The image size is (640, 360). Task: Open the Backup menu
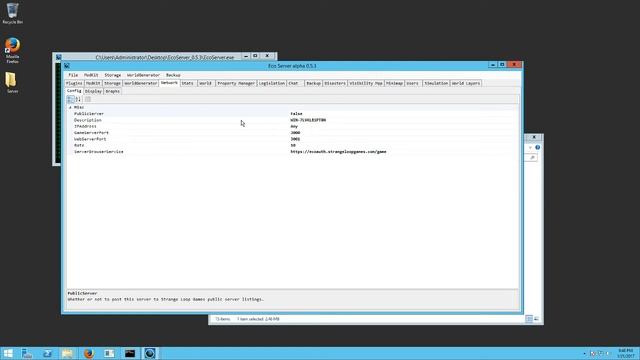(x=173, y=75)
